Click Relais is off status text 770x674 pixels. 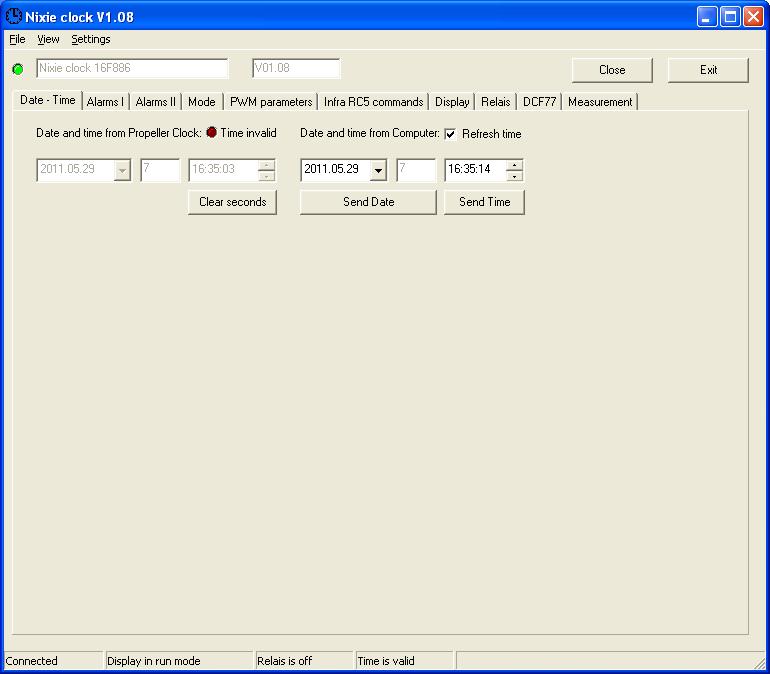tap(285, 661)
